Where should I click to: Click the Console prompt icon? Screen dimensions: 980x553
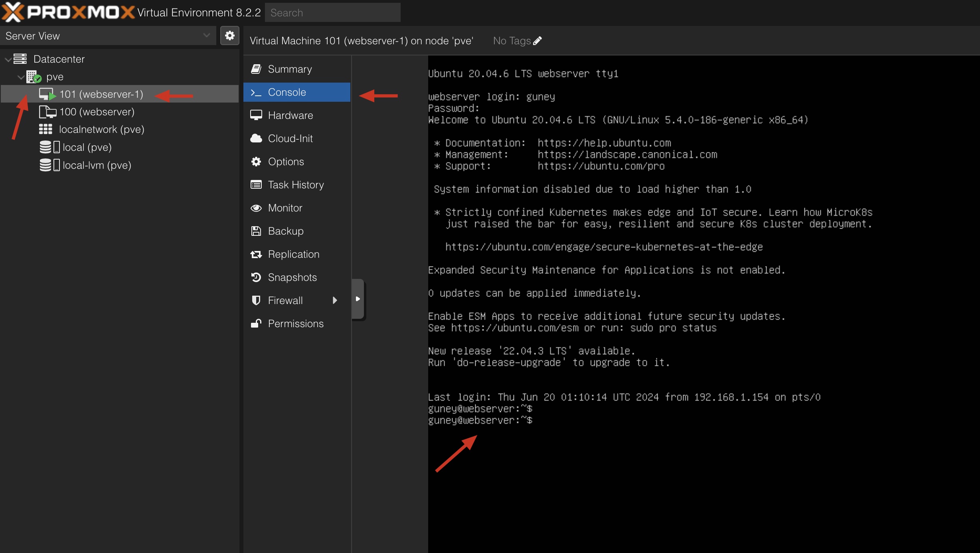pos(256,92)
